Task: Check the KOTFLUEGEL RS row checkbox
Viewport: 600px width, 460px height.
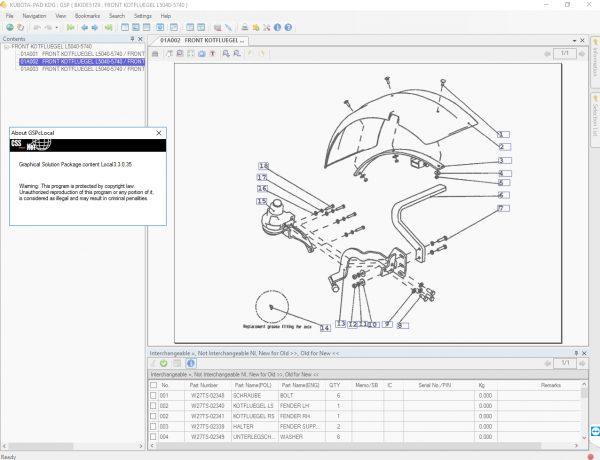Action: point(153,416)
